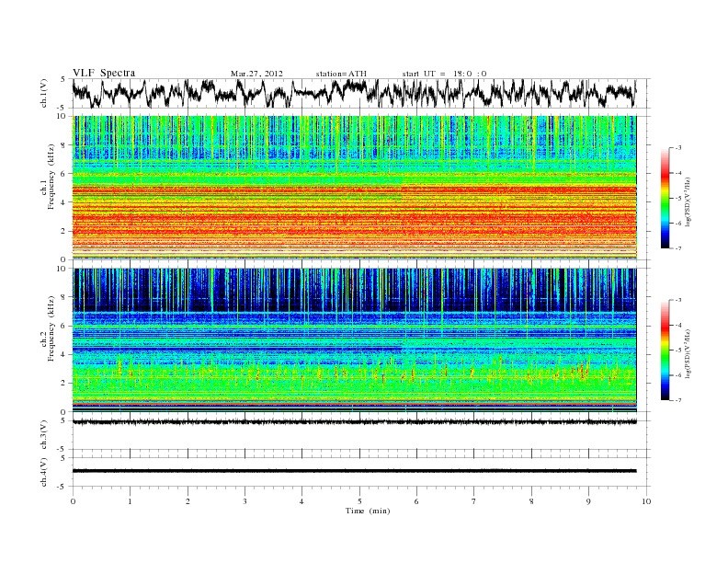Viewport: 728px width, 563px height.
Task: Click the "6" kHz tick on ch.1 frequency axis
Action: tap(63, 174)
